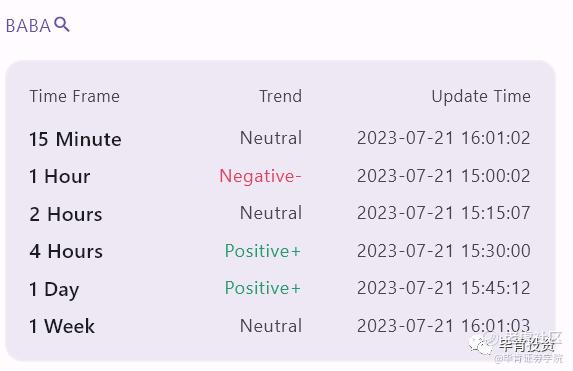Click the magnifier search icon beside BABA
The height and width of the screenshot is (371, 573).
click(62, 24)
